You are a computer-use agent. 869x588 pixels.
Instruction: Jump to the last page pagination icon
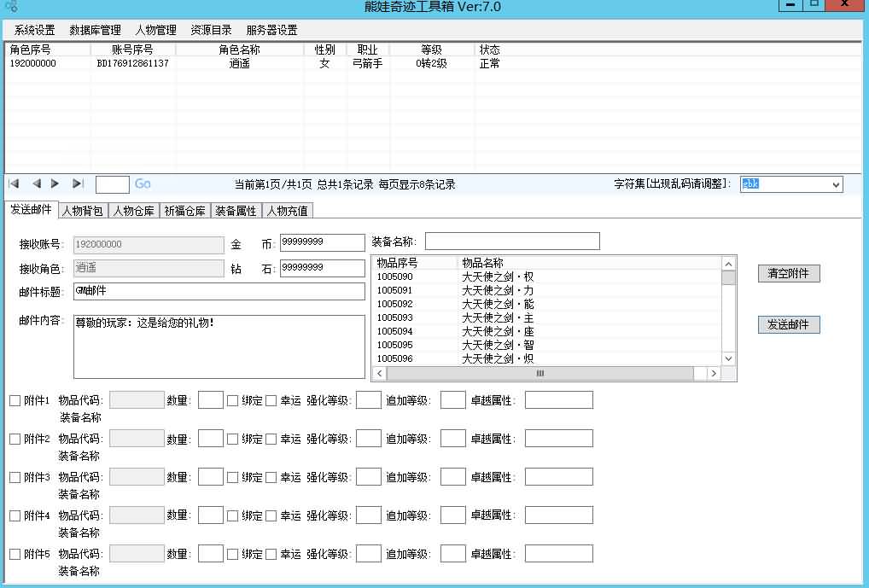click(77, 183)
